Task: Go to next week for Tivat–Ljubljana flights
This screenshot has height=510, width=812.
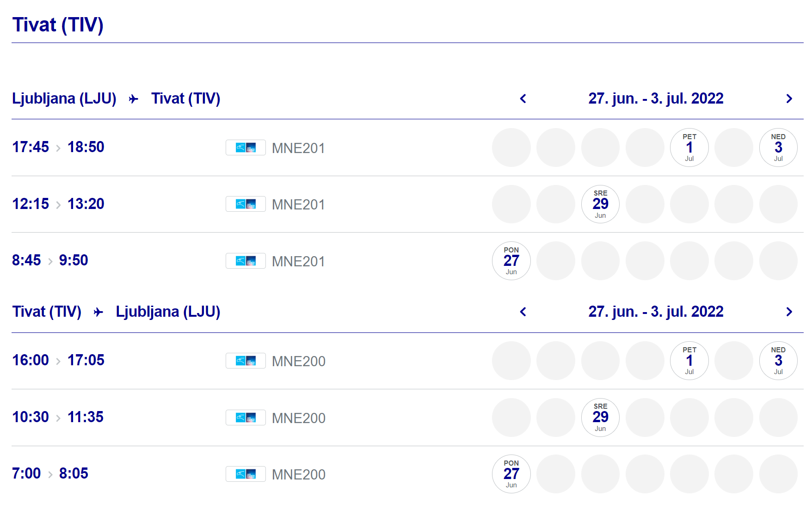Action: [789, 312]
